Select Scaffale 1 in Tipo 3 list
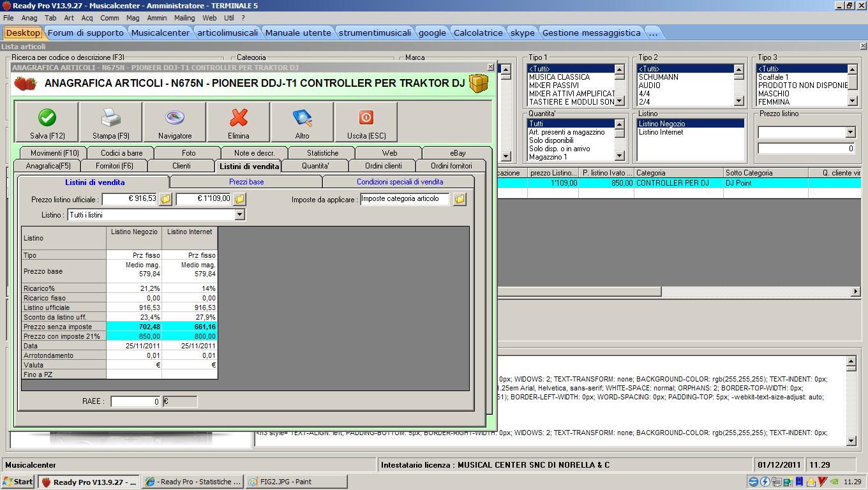The height and width of the screenshot is (490, 868). 773,77
